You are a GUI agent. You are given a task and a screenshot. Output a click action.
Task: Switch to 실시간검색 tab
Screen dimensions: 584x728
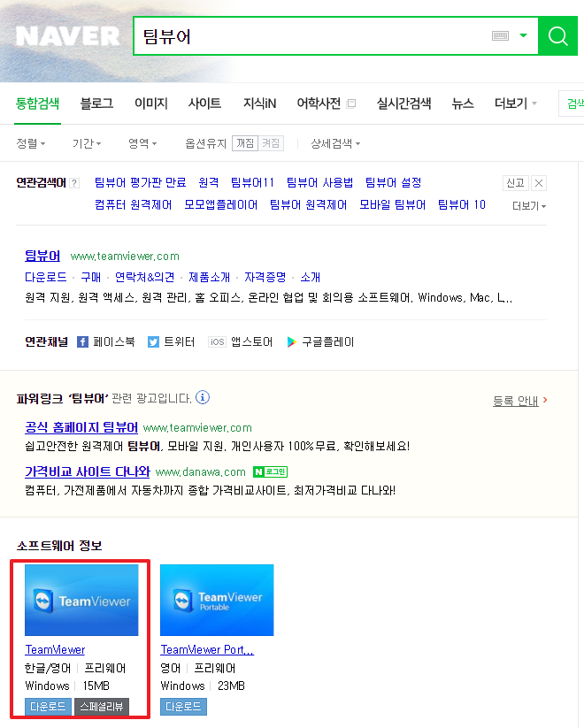point(403,103)
